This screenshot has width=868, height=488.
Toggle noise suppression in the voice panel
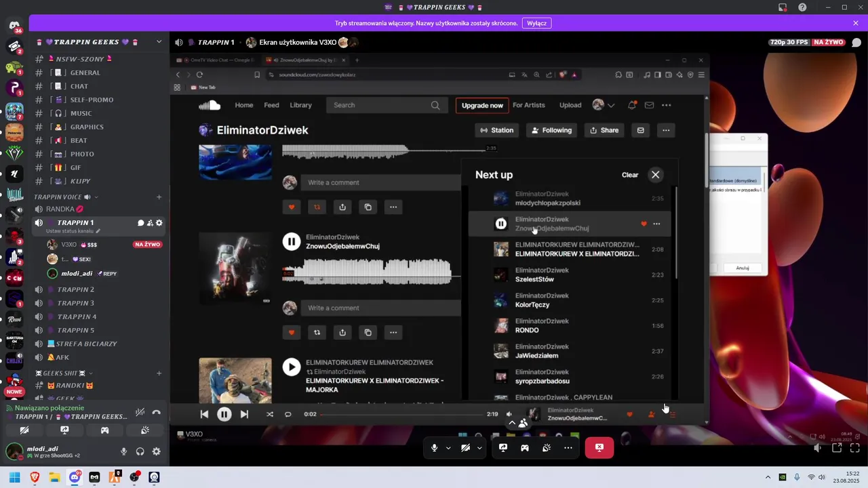140,412
